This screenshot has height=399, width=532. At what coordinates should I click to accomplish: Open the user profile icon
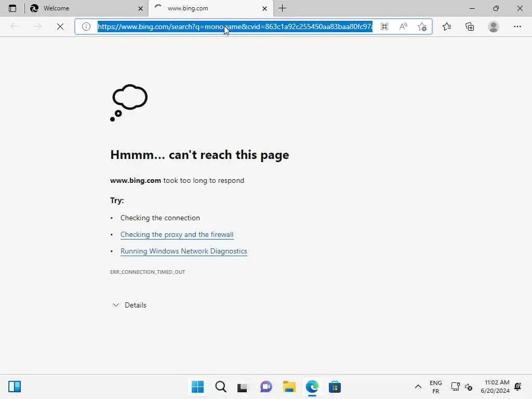click(x=494, y=26)
